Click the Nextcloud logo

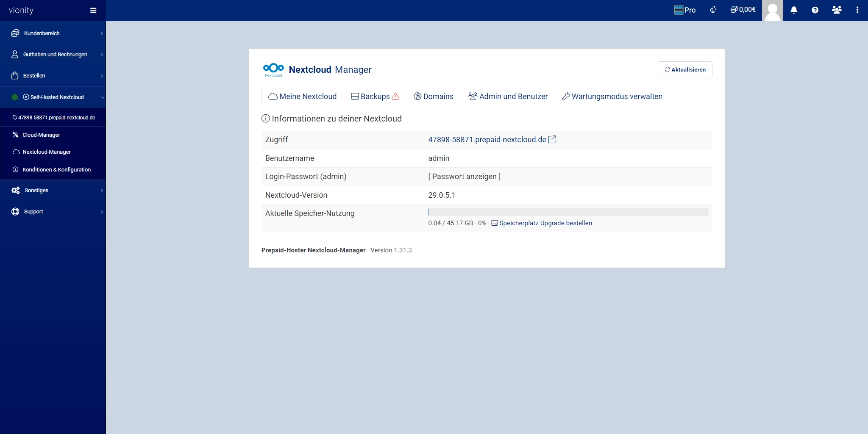pyautogui.click(x=273, y=69)
